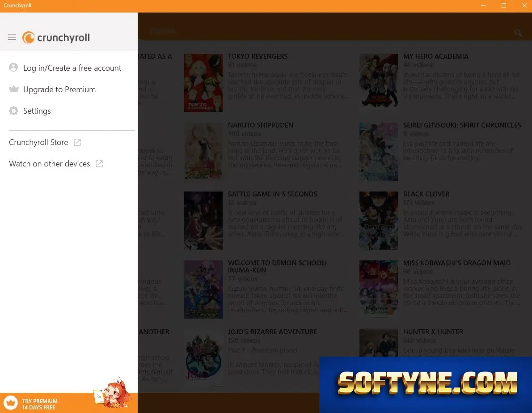
Task: Click external link icon beside Watch on other devices
Action: (99, 164)
